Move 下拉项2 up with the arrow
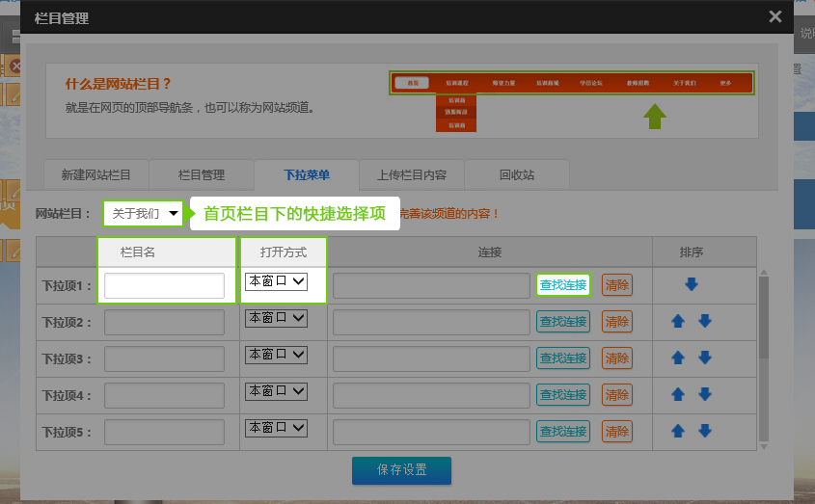 (678, 321)
